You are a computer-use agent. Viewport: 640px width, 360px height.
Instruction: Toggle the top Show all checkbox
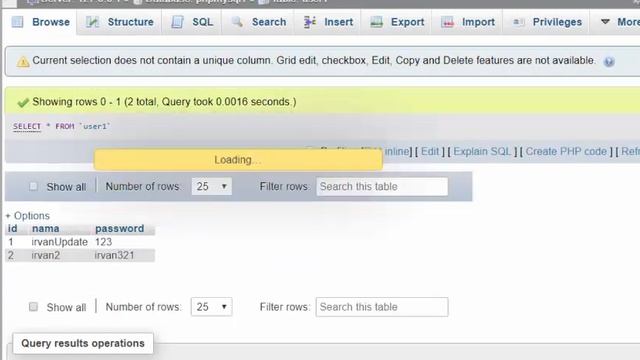(x=33, y=187)
